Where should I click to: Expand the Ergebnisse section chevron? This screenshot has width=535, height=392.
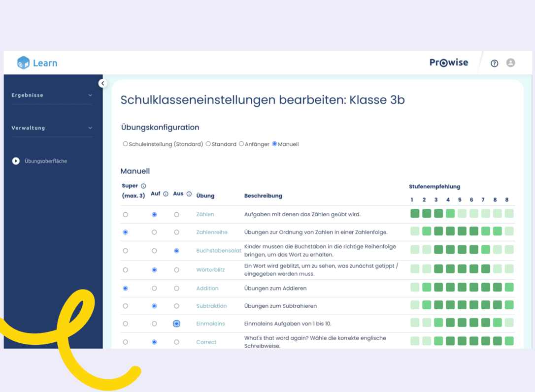(x=90, y=96)
